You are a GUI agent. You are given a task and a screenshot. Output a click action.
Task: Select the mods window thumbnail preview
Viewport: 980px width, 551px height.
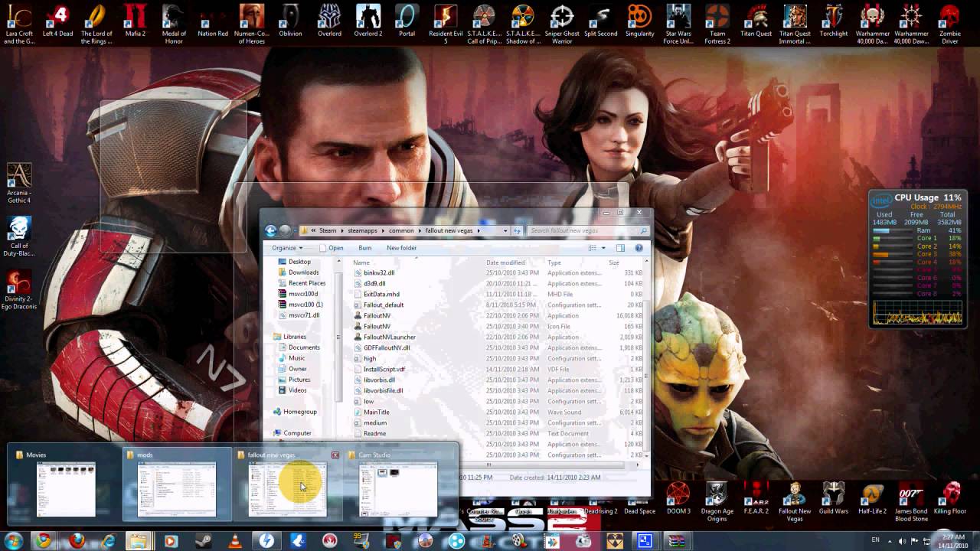pyautogui.click(x=177, y=484)
